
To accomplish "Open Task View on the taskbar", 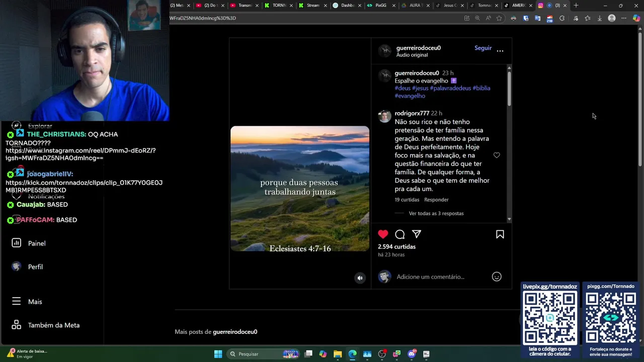I will tap(308, 354).
